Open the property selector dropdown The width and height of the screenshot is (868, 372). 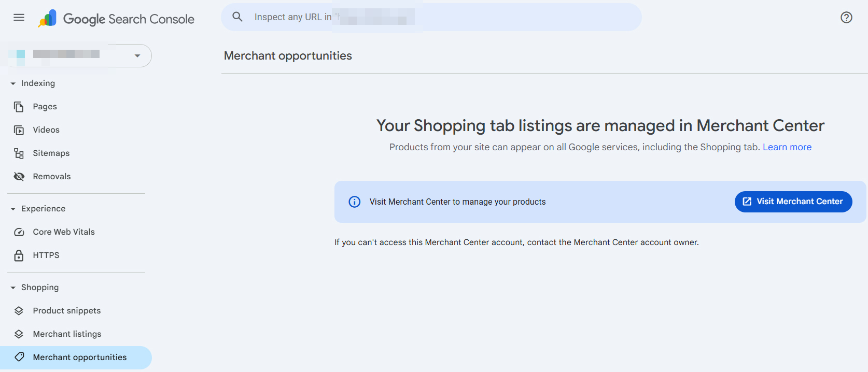(x=137, y=55)
